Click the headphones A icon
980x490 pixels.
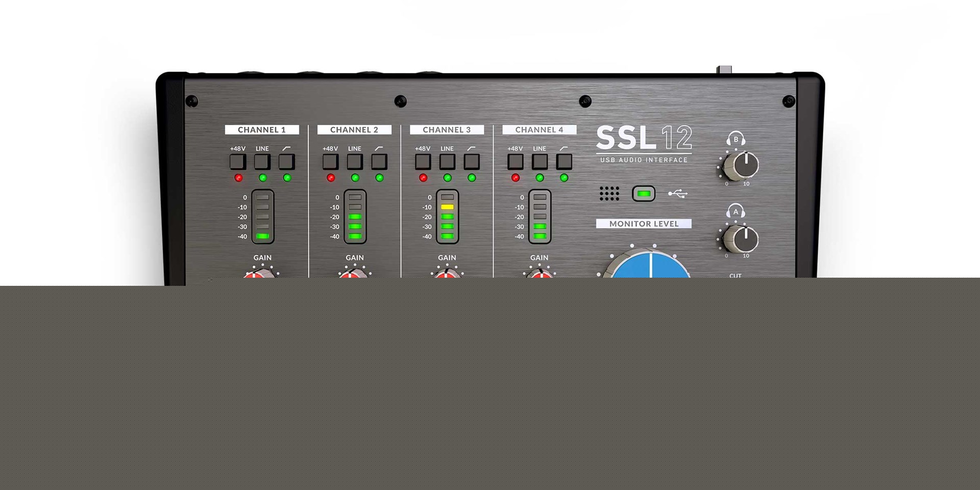tap(736, 211)
